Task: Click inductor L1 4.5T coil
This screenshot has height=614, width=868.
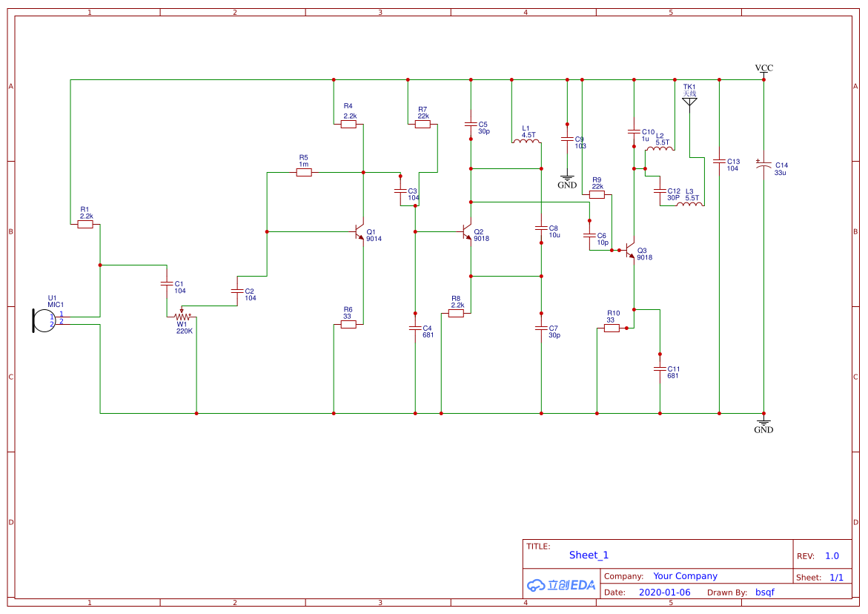Action: (x=526, y=141)
